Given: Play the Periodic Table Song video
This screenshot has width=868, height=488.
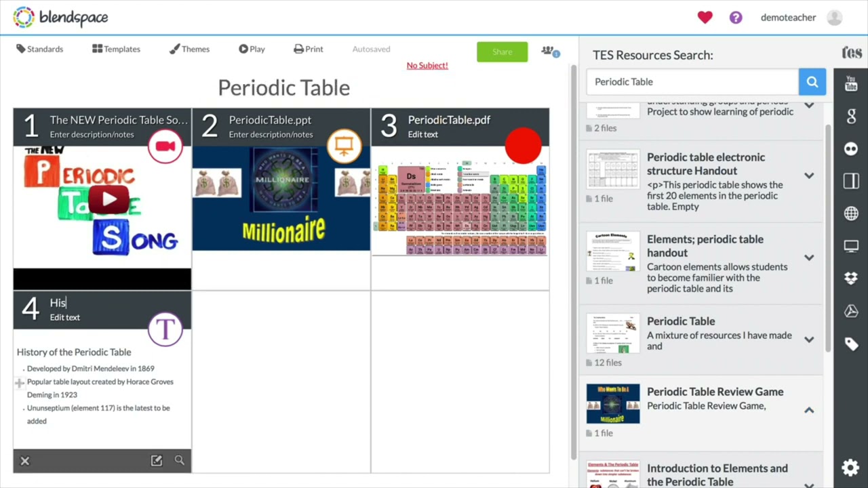Looking at the screenshot, I should 109,199.
